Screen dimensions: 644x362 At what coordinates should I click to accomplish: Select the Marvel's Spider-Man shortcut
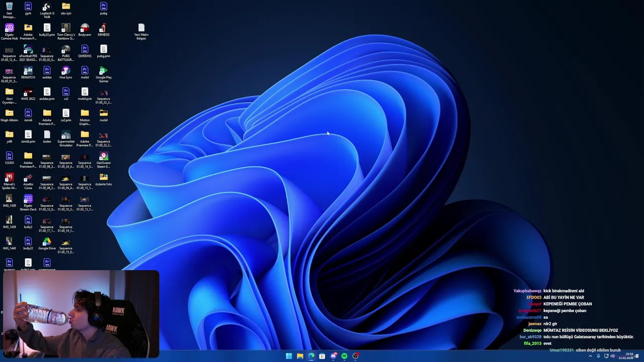tap(9, 182)
